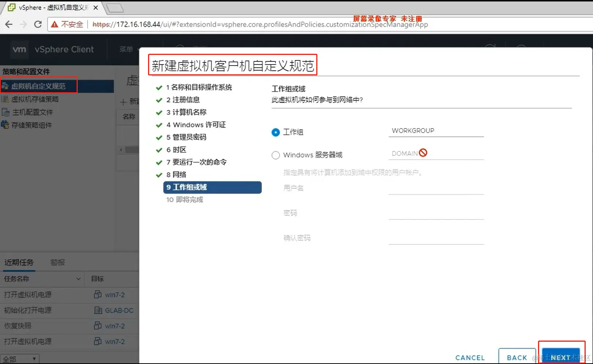The height and width of the screenshot is (364, 593).
Task: Select the Windows 服务器域 radio button
Action: (276, 155)
